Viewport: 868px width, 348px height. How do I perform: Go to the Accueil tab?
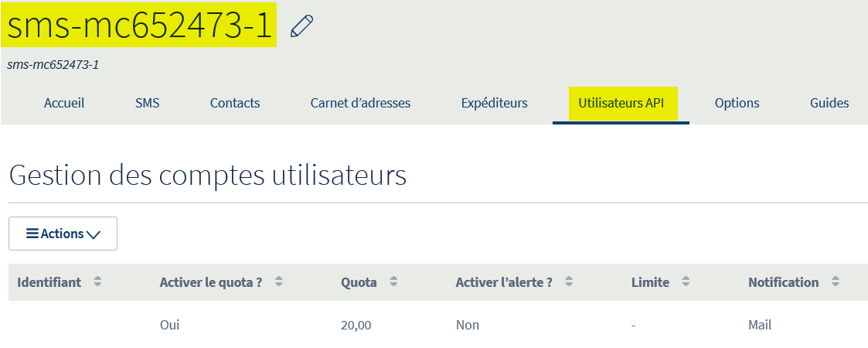[x=64, y=103]
